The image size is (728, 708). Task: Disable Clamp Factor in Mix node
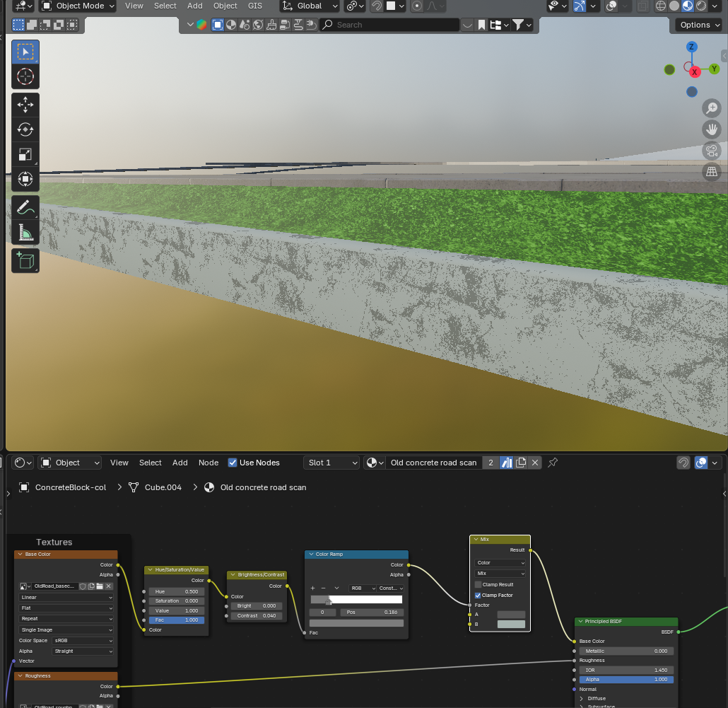coord(478,595)
